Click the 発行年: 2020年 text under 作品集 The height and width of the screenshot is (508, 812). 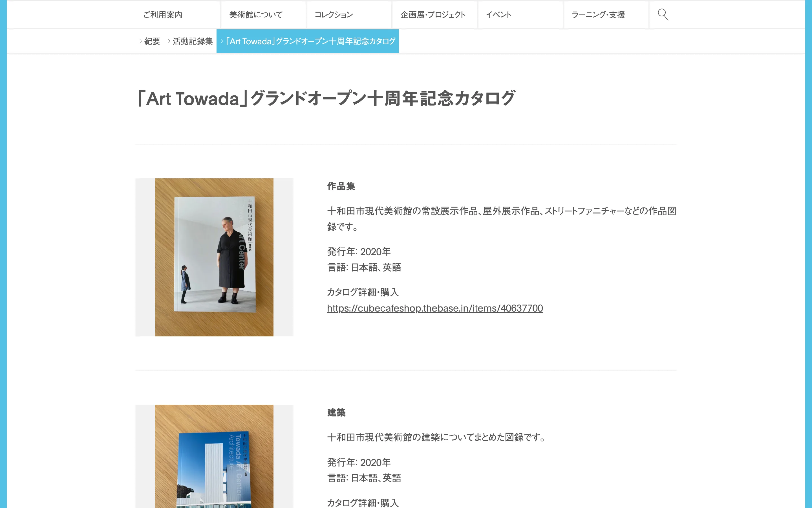(x=359, y=252)
